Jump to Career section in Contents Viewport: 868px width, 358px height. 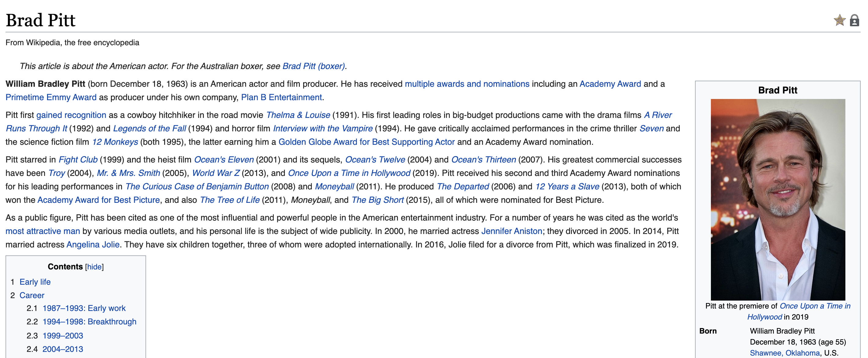tap(32, 295)
